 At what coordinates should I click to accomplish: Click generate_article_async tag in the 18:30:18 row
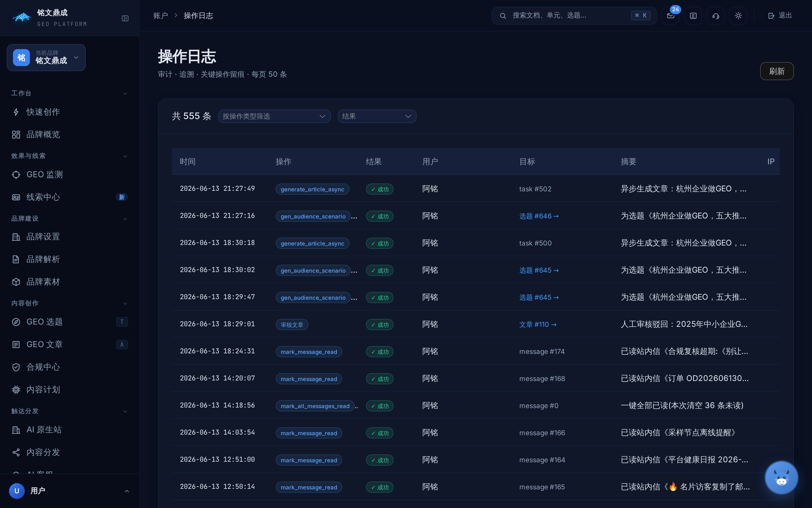pos(312,243)
